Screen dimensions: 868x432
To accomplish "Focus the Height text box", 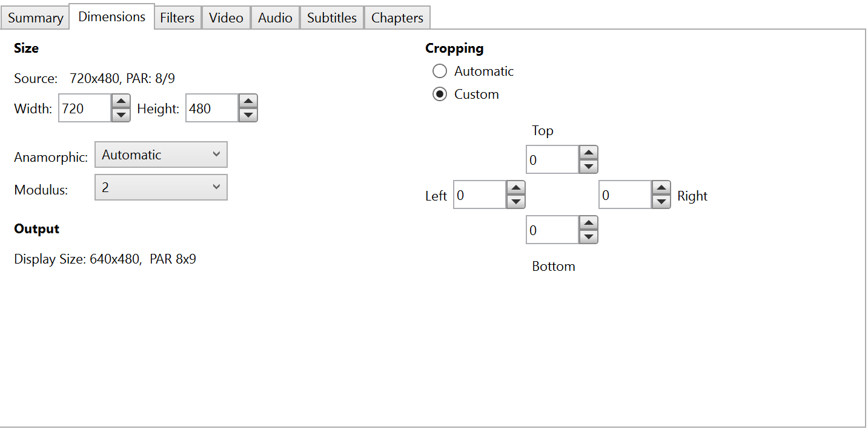I will (211, 108).
